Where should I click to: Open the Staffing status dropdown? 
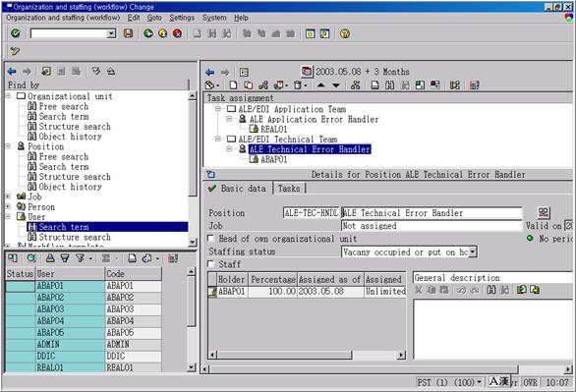coord(473,252)
